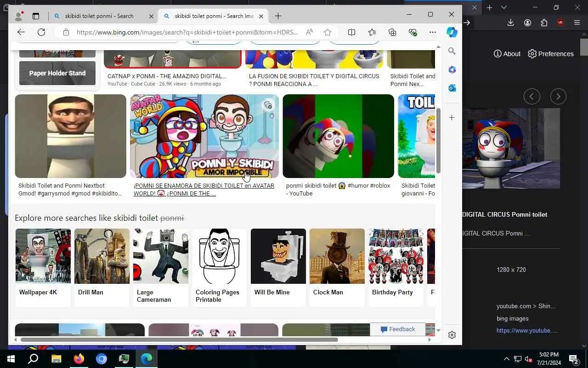
Task: Add page to favorites star icon
Action: point(328,32)
